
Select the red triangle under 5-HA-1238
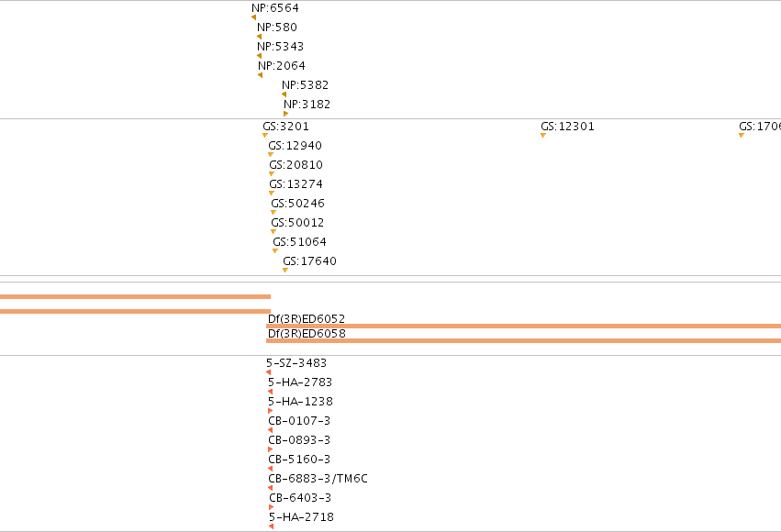271,411
